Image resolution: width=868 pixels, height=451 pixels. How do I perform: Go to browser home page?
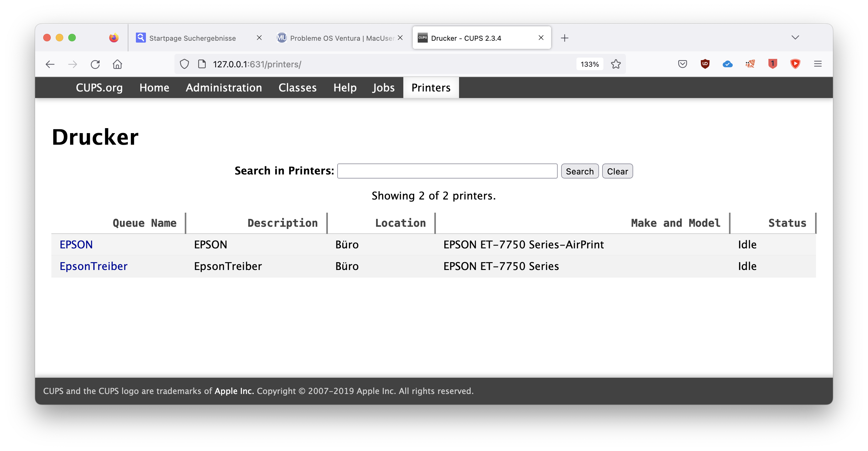[117, 64]
